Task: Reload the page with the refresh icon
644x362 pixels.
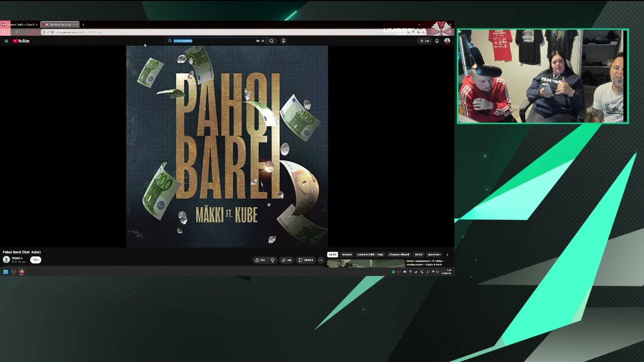Action: click(x=17, y=32)
